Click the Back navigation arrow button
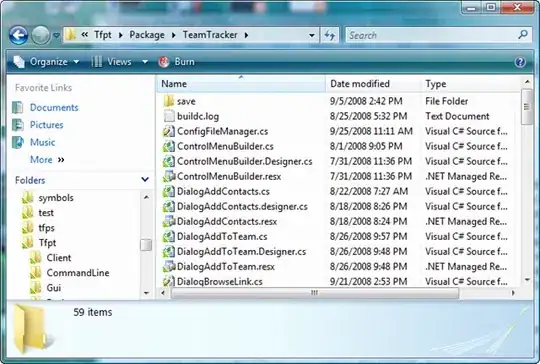The width and height of the screenshot is (540, 364). pos(18,35)
